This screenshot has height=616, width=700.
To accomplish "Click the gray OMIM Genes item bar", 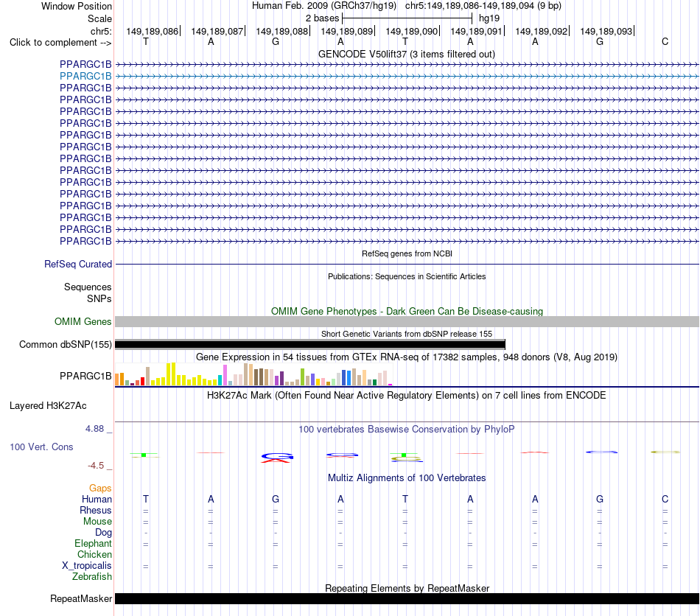I will point(407,321).
